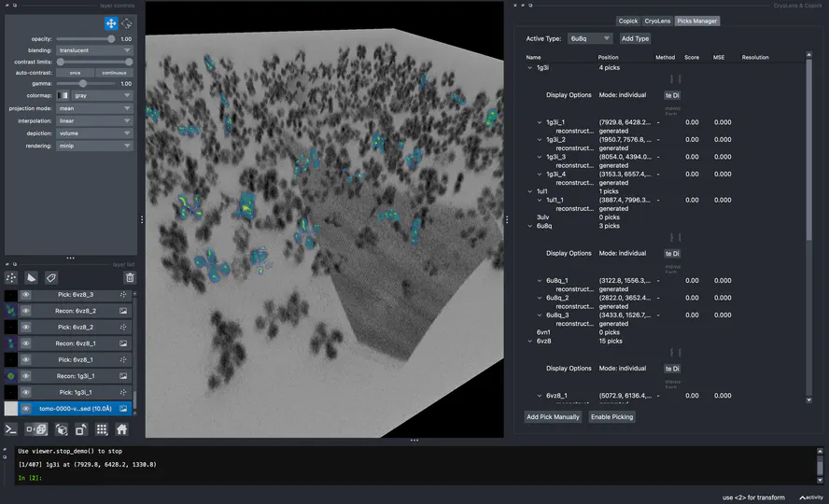Toggle 2D/3D view mode button
The height and width of the screenshot is (504, 829).
click(x=38, y=429)
